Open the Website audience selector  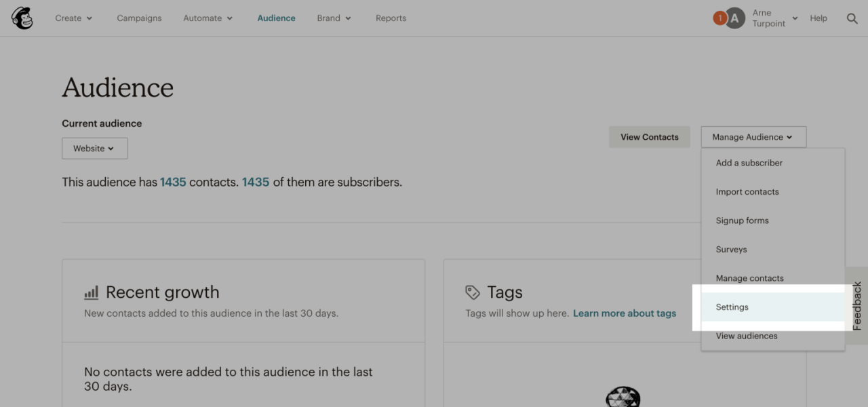coord(95,149)
